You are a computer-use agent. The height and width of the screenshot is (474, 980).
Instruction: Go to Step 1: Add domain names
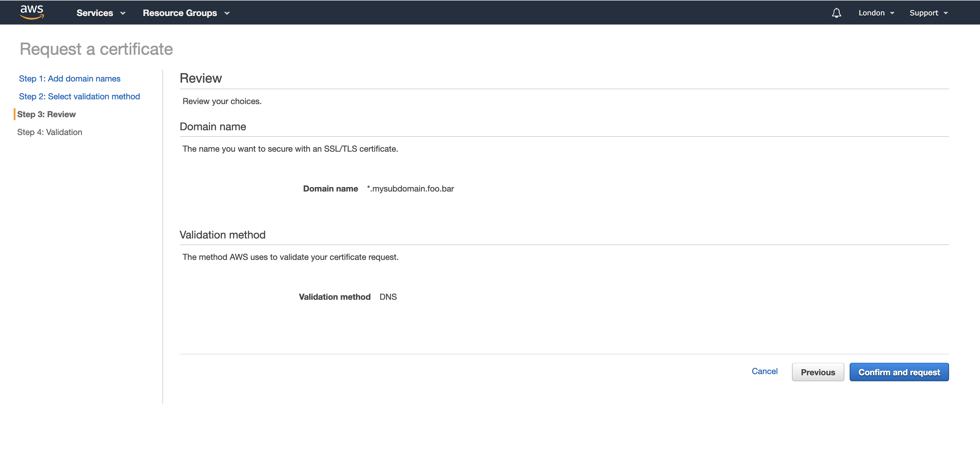tap(70, 79)
